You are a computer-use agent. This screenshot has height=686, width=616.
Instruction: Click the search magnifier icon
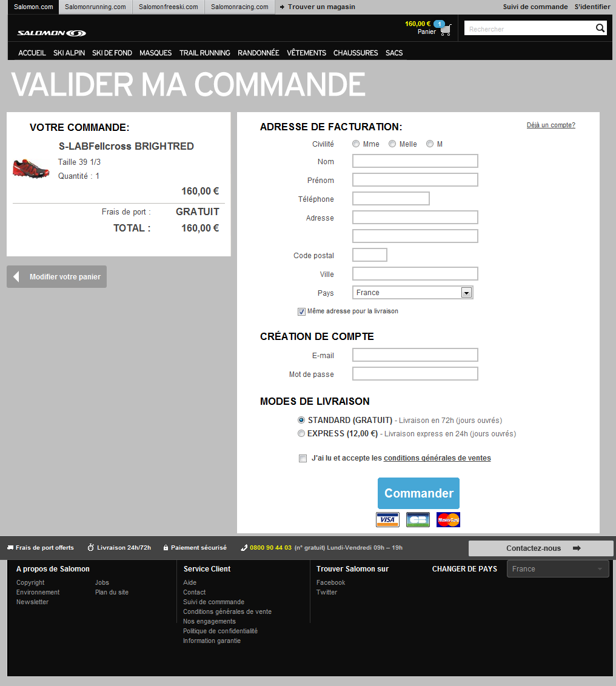coord(600,28)
